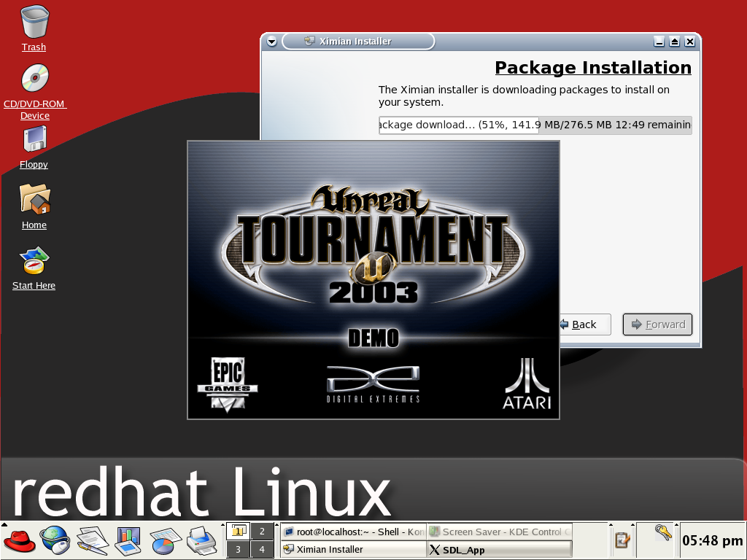Launch the web browser globe icon
Viewport: 747px width, 560px height.
[x=55, y=541]
